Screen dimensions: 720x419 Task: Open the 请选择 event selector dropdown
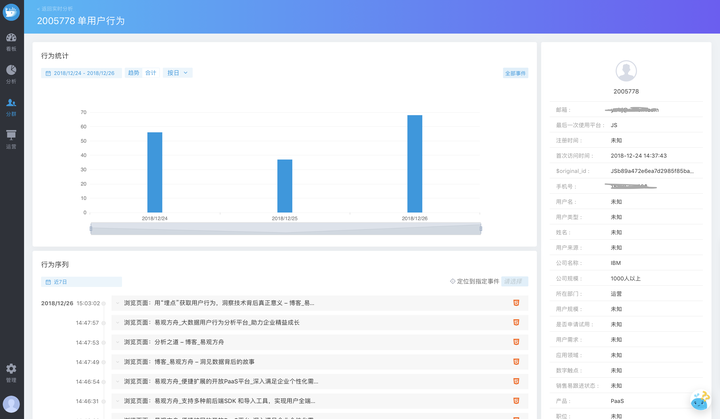coord(515,281)
